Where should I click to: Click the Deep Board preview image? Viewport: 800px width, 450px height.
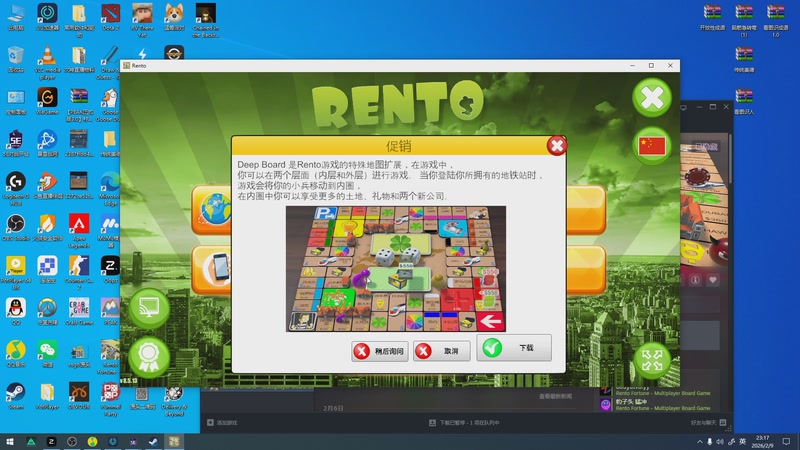pos(396,269)
